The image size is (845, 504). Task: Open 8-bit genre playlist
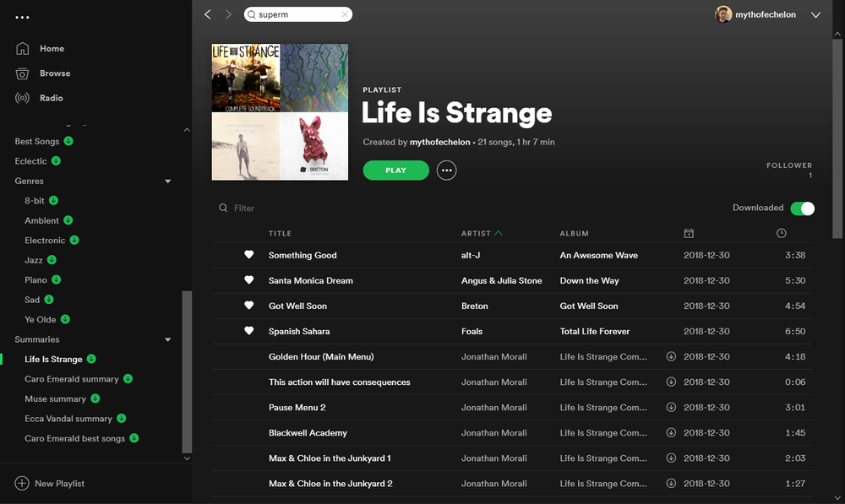[x=35, y=200]
